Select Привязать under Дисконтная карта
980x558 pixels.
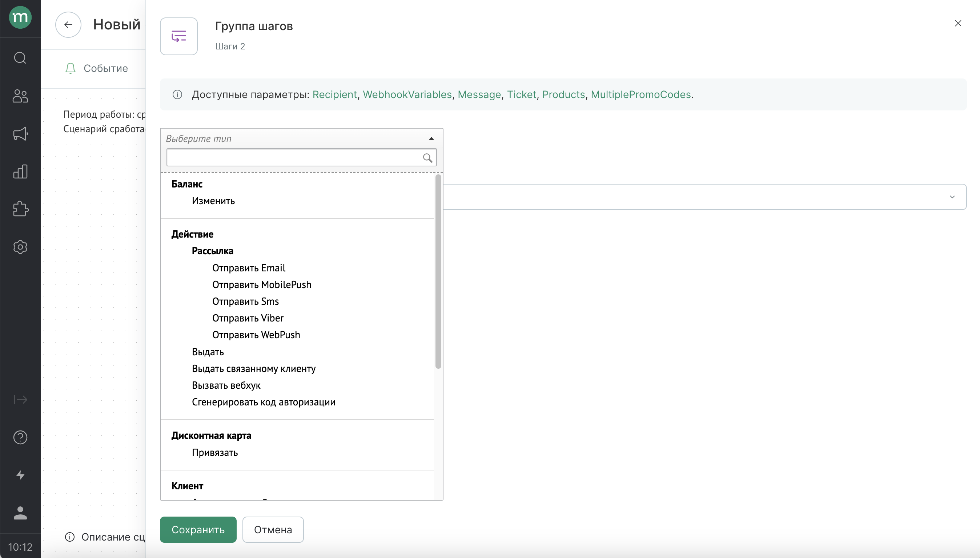pos(215,453)
